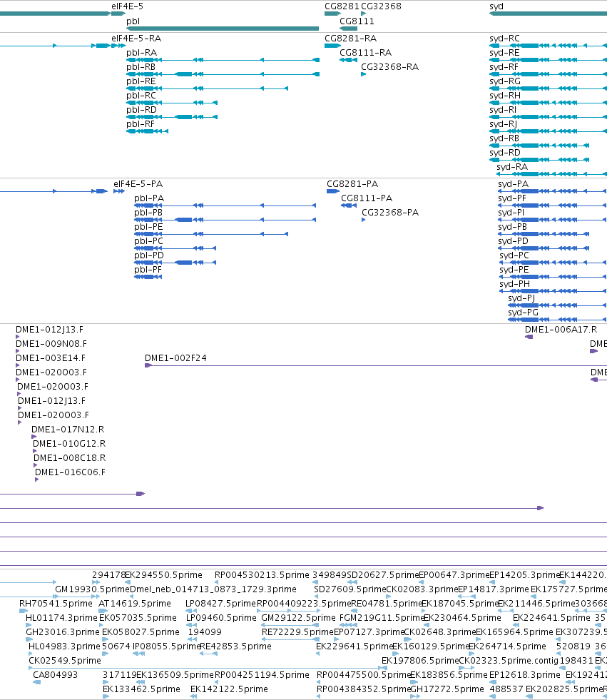The height and width of the screenshot is (700, 607).
Task: Select the GH23016.3prime EST label
Action: [63, 632]
